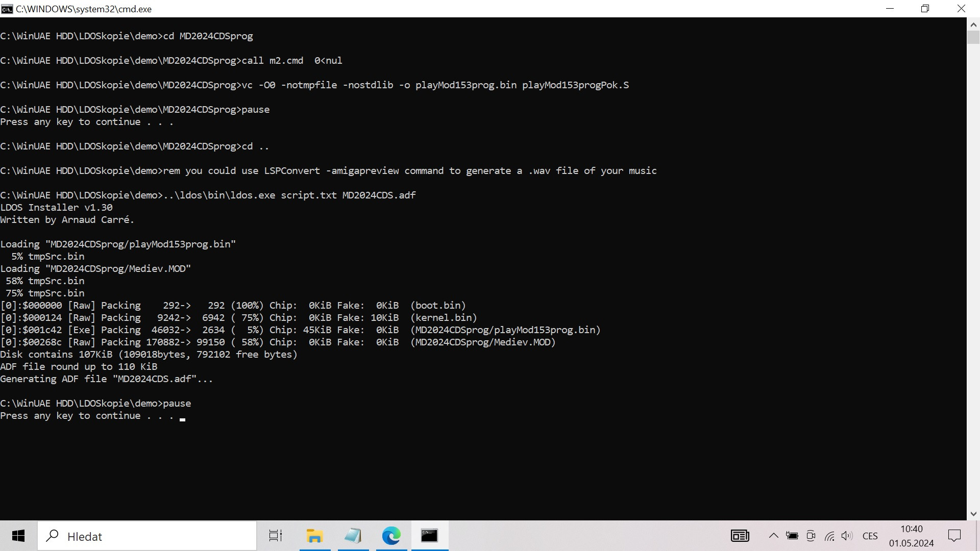Expand hidden system tray icons chevron
Image resolution: width=980 pixels, height=551 pixels.
[x=773, y=536]
